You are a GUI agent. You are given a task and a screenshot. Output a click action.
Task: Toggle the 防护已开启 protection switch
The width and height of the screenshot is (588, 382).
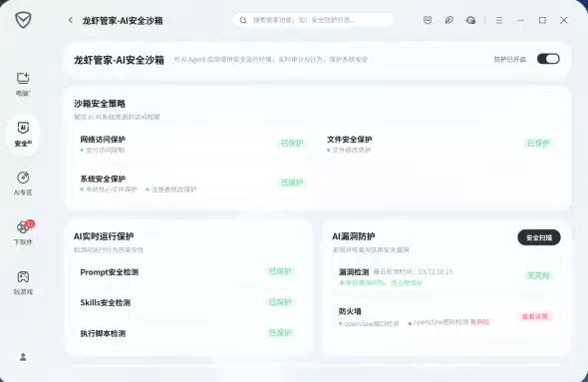tap(548, 59)
